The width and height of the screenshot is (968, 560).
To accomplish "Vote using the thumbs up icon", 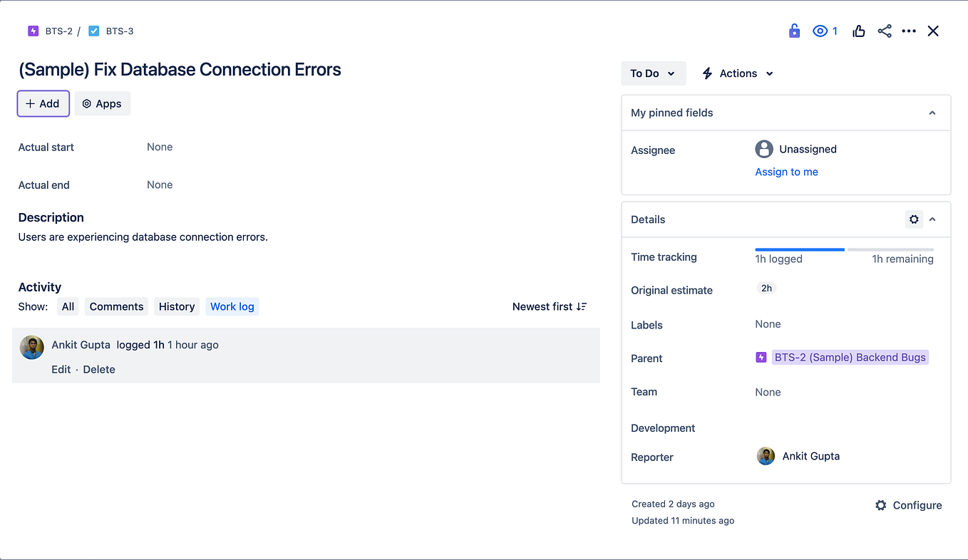I will click(858, 31).
